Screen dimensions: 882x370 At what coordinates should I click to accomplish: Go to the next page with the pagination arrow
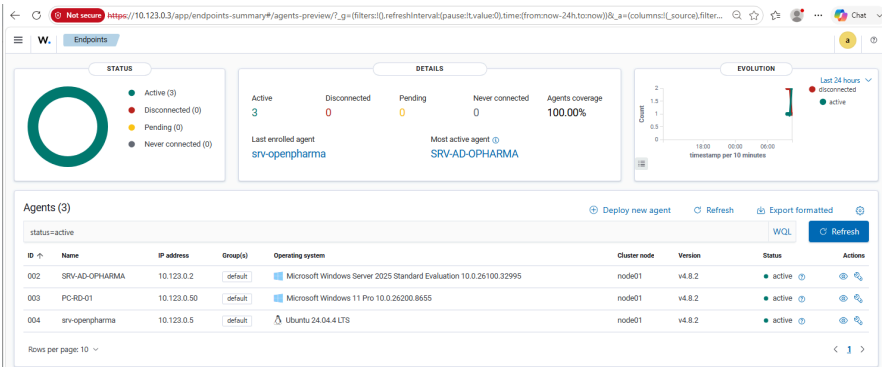pos(862,349)
